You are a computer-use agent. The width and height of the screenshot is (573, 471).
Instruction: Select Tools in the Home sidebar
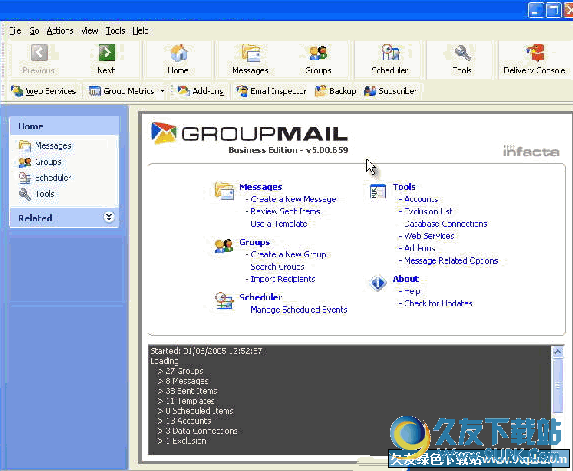pos(37,194)
